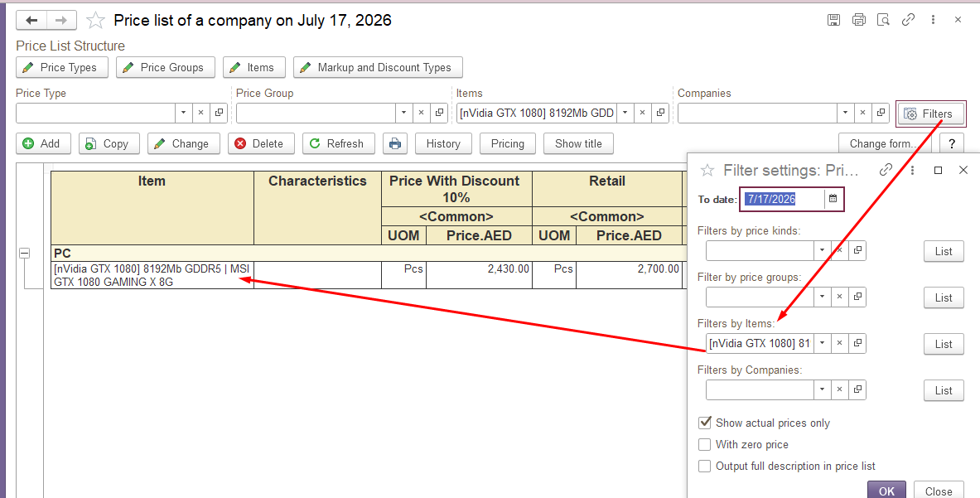Clear the Price Type field with the x

[201, 113]
